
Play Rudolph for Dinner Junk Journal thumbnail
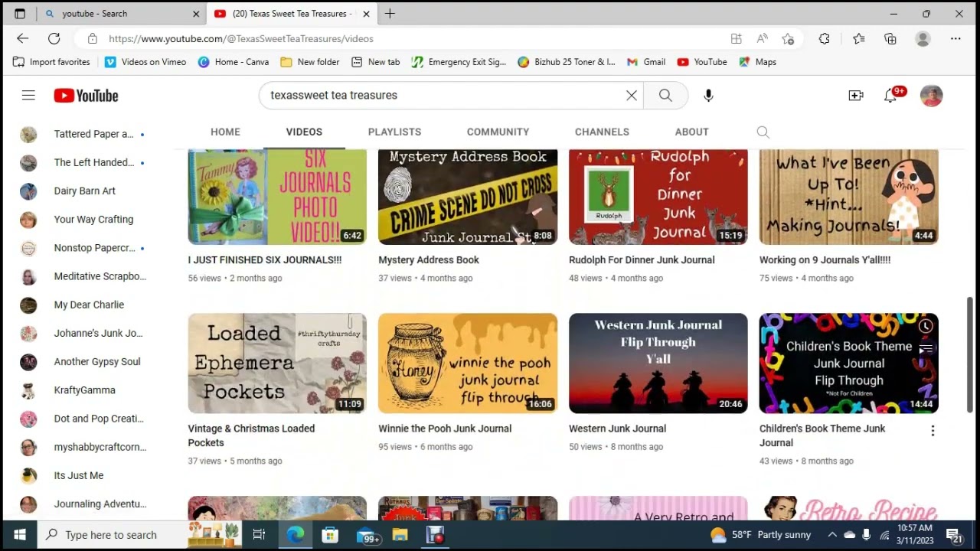(x=658, y=197)
